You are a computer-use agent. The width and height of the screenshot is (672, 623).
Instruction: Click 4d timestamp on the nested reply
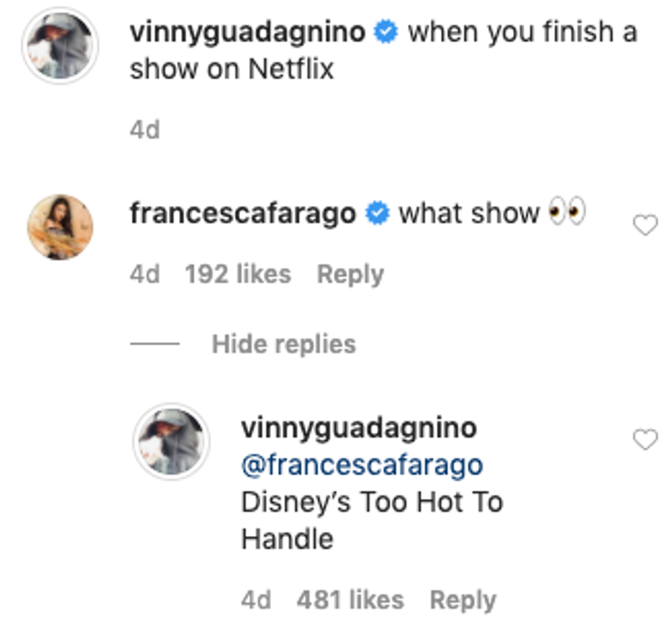click(x=256, y=600)
